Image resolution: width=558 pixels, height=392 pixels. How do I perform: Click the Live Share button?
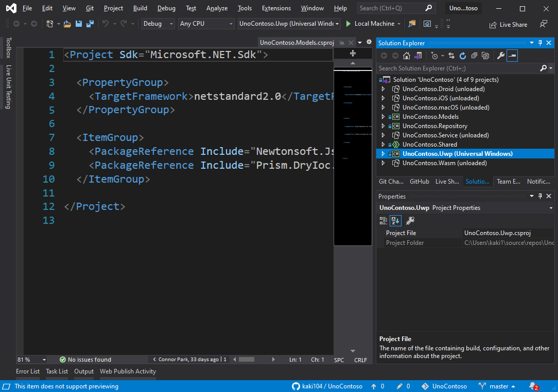pos(508,25)
